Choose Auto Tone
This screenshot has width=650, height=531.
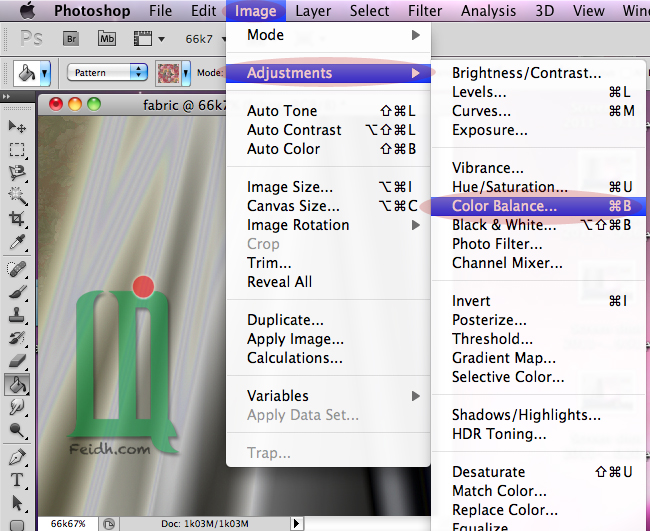[328, 111]
